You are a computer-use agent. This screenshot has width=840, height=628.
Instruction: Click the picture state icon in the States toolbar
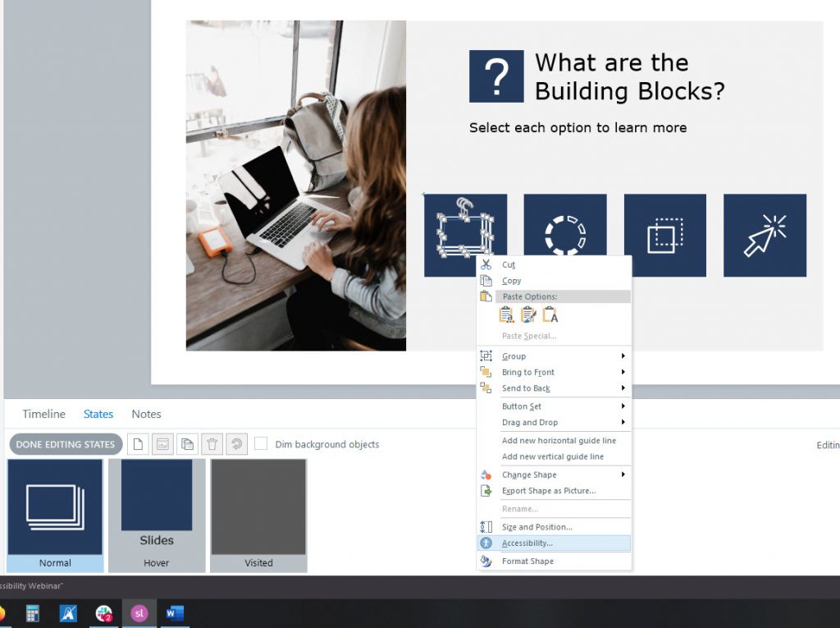click(x=162, y=444)
